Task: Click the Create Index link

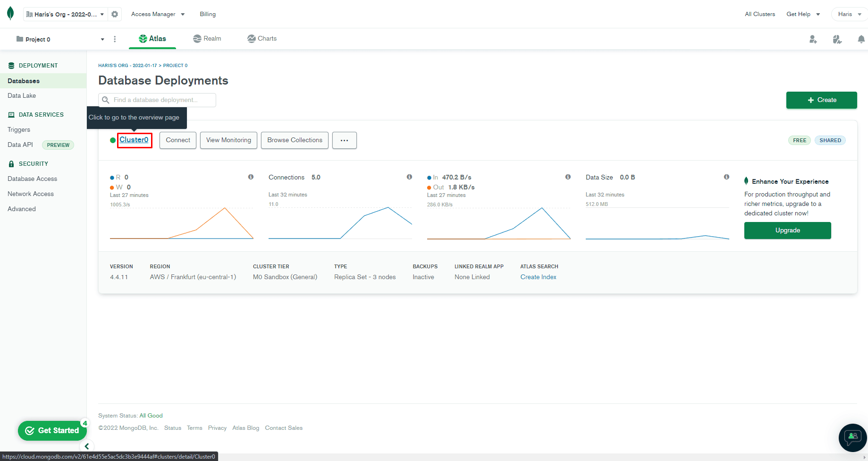Action: point(539,277)
